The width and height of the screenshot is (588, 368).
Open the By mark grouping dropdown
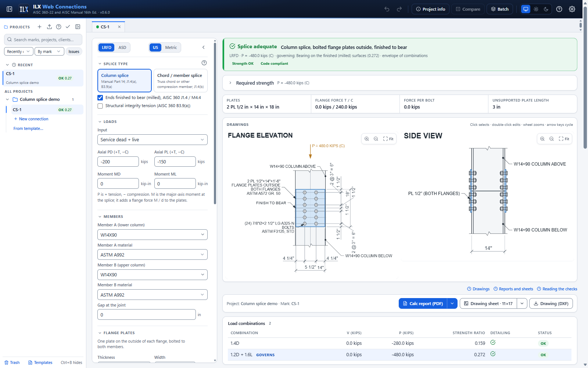click(x=49, y=52)
